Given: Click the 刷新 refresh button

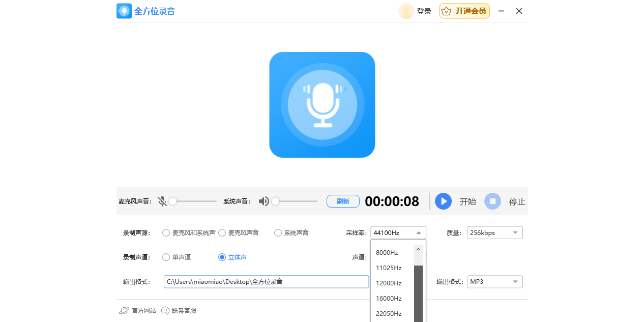Looking at the screenshot, I should point(343,201).
